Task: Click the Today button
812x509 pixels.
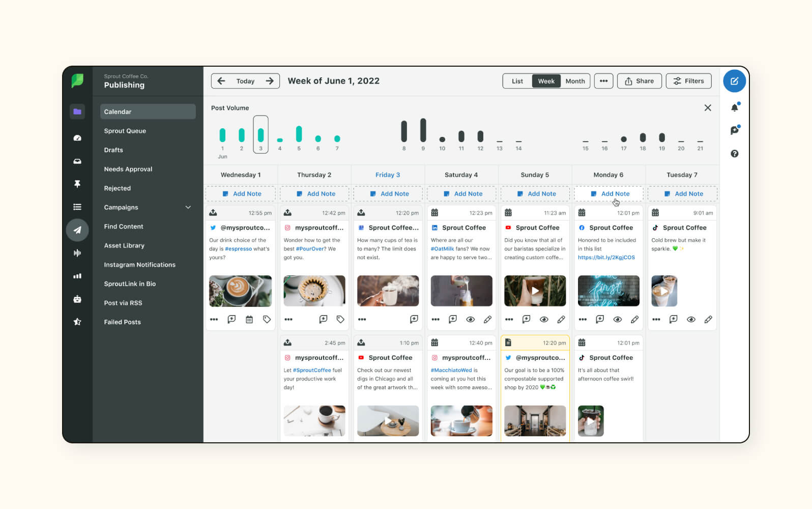Action: [245, 81]
